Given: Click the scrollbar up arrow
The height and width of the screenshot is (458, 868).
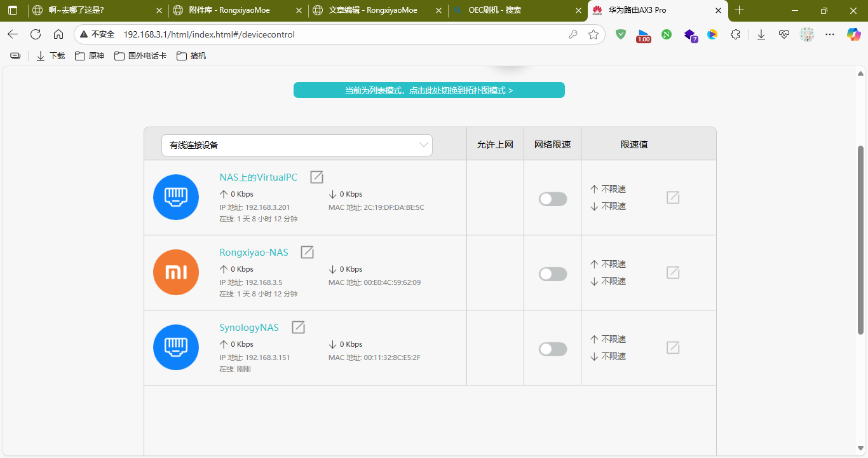Looking at the screenshot, I should 861,73.
